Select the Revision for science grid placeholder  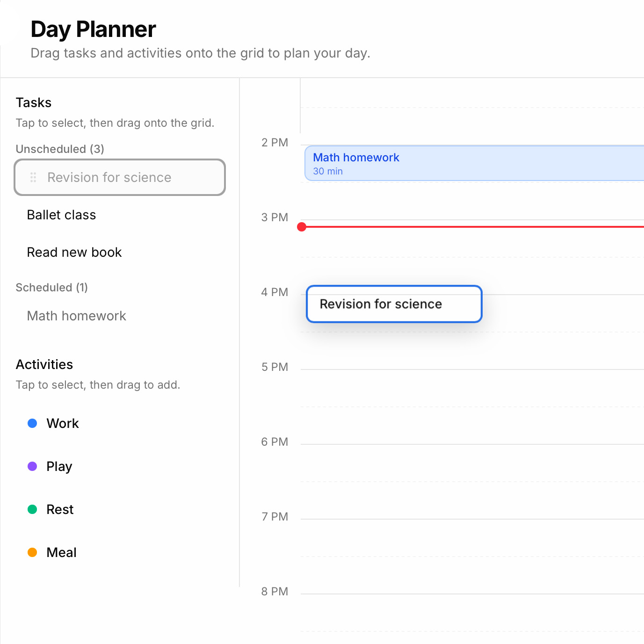pos(393,304)
